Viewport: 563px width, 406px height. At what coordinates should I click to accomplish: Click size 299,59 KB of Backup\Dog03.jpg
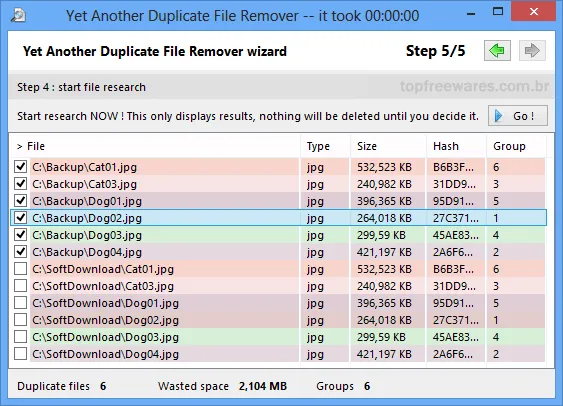tap(381, 235)
